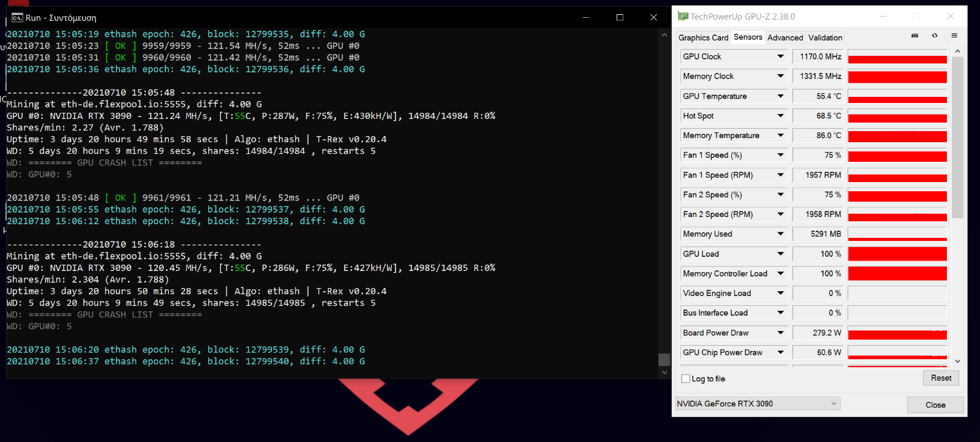
Task: Expand the Memory Used sensor dropdown
Action: (780, 234)
